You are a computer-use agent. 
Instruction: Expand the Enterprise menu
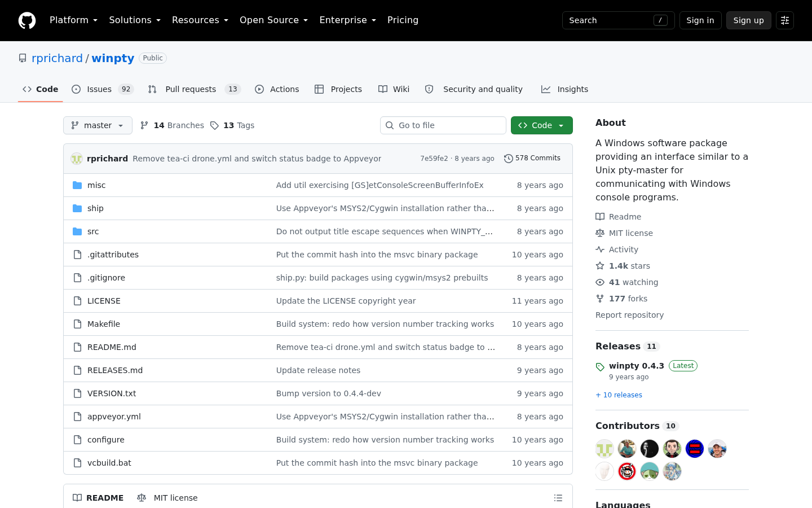coord(347,20)
